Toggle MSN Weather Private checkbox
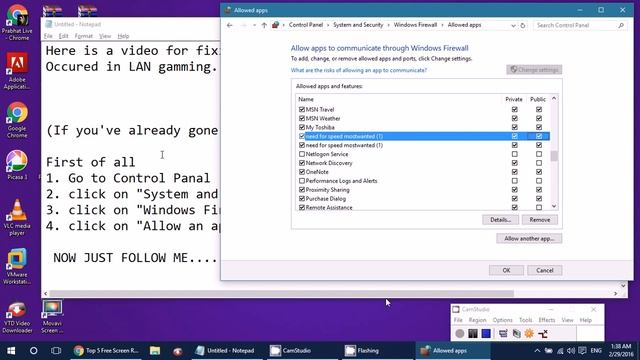640x360 pixels. coord(514,118)
